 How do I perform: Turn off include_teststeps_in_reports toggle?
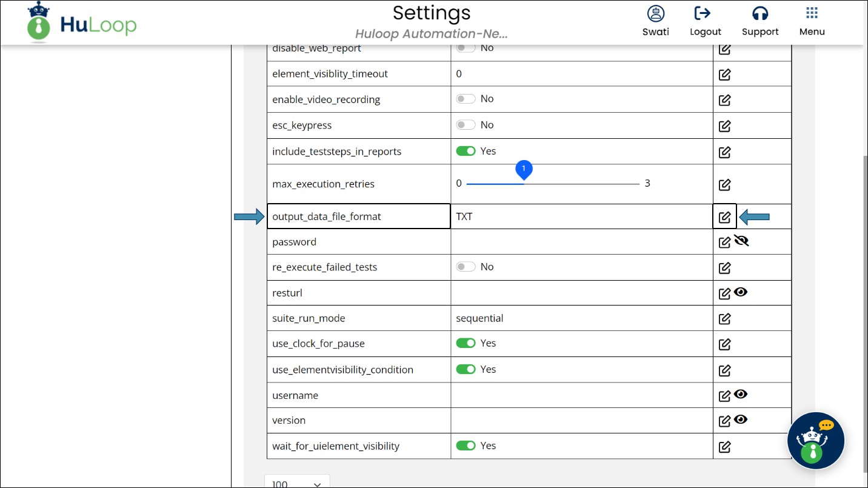pyautogui.click(x=466, y=151)
